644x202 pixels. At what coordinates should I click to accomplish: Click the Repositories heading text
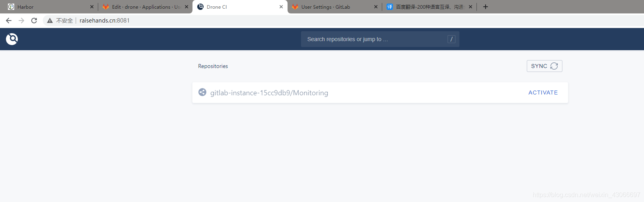(x=213, y=66)
